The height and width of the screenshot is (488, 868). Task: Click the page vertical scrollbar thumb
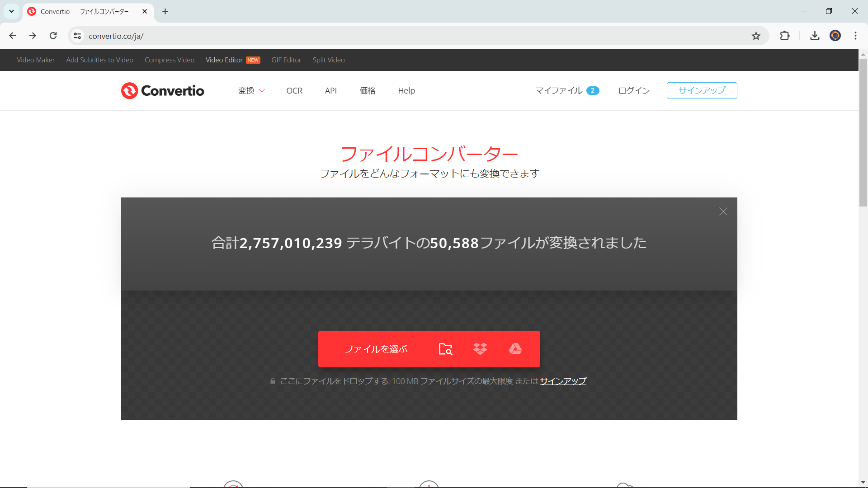click(863, 132)
